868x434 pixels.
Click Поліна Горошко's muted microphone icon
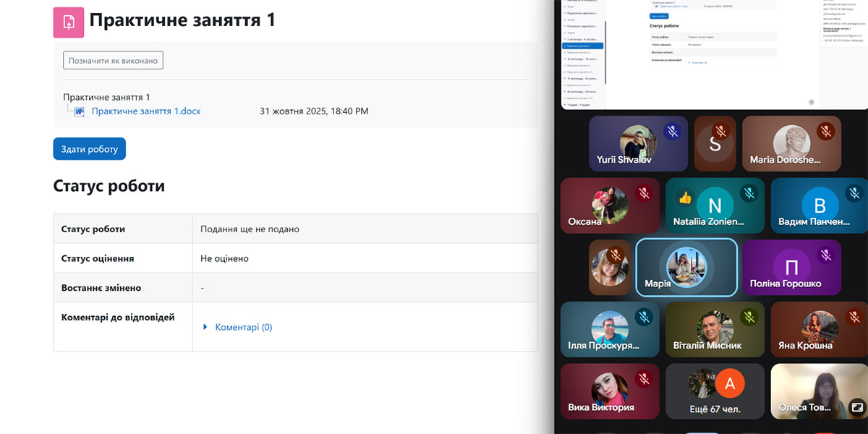(x=825, y=255)
